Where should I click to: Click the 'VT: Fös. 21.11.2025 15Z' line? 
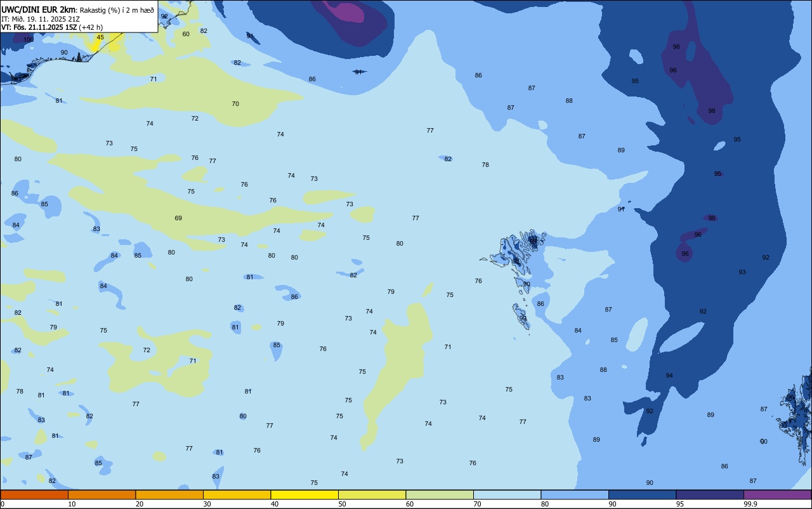coord(39,27)
